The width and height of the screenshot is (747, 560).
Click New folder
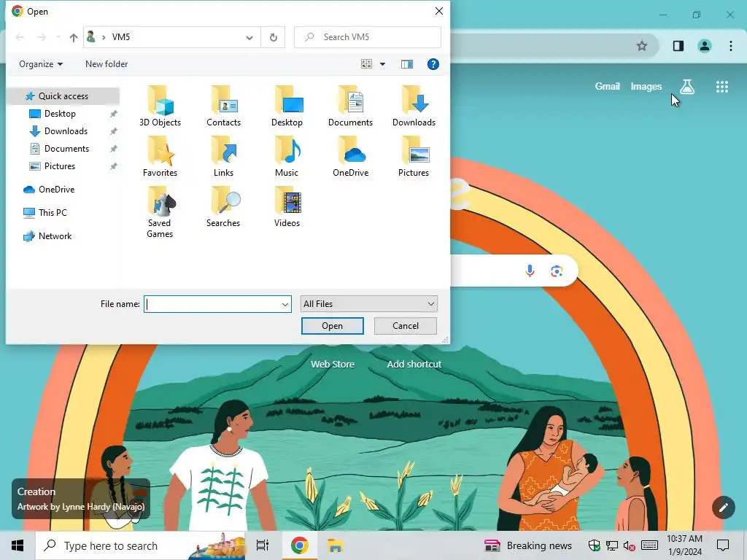(x=107, y=64)
